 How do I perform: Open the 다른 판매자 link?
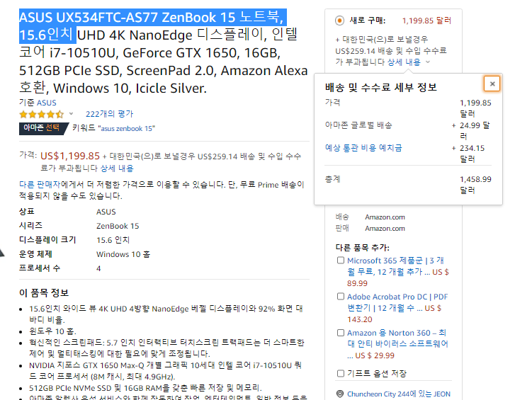click(x=40, y=185)
